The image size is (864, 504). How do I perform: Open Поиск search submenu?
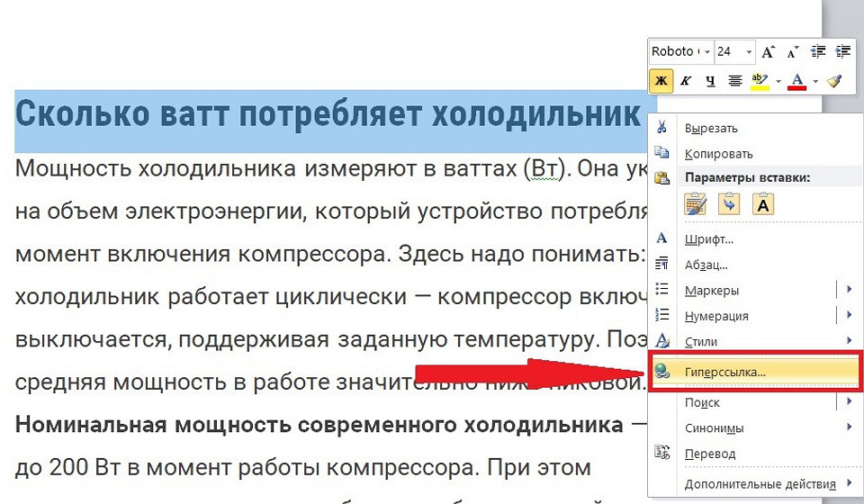point(702,402)
